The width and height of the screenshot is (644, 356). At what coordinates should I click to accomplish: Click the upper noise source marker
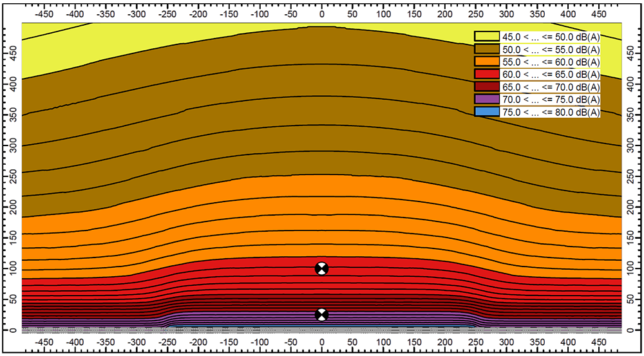pos(321,268)
